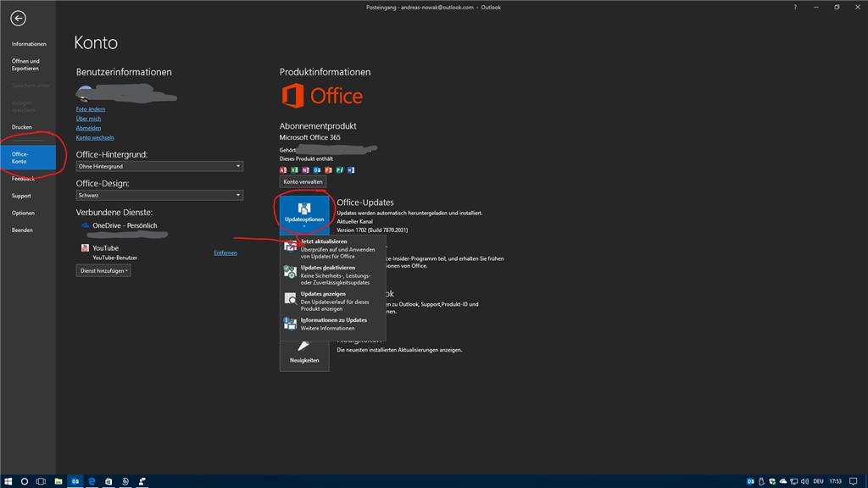Open the Feedback tab
The height and width of the screenshot is (488, 868).
click(x=23, y=179)
